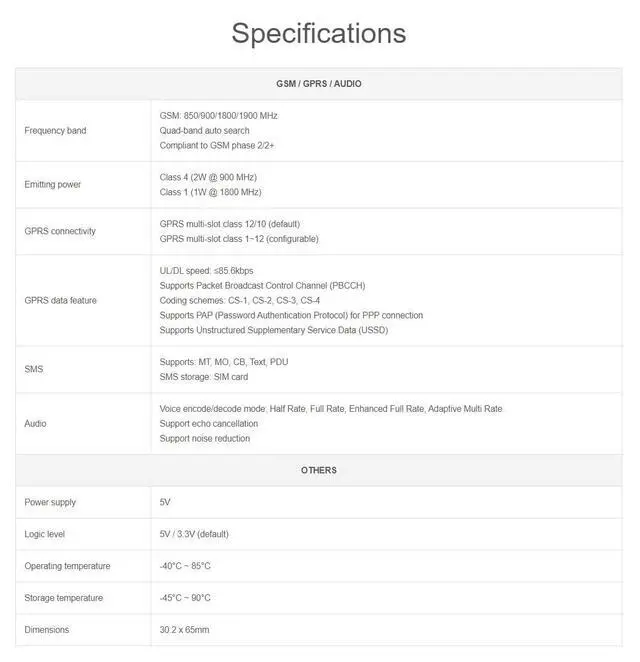
Task: Select the SMS row label
Action: [34, 369]
